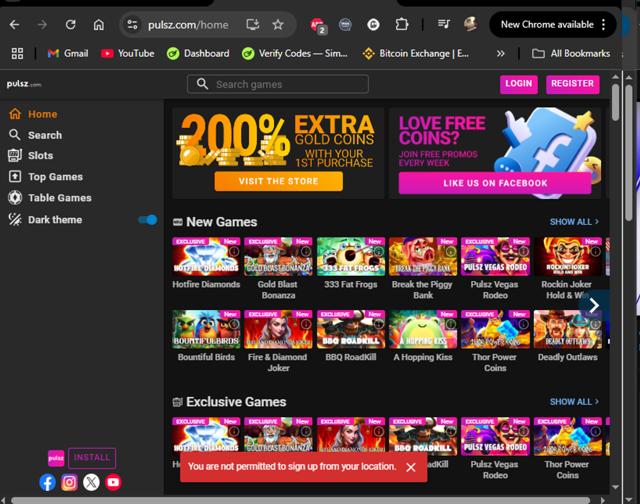Open the Chrome profile avatar
Screen dimensions: 640x504
pyautogui.click(x=471, y=24)
